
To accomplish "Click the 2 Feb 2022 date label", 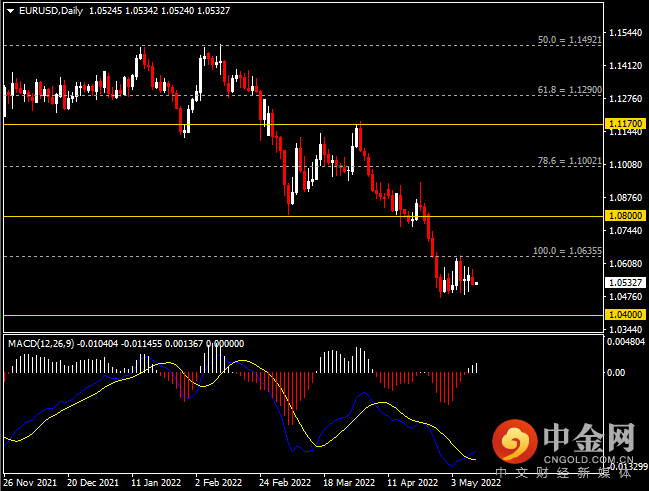I will click(218, 483).
